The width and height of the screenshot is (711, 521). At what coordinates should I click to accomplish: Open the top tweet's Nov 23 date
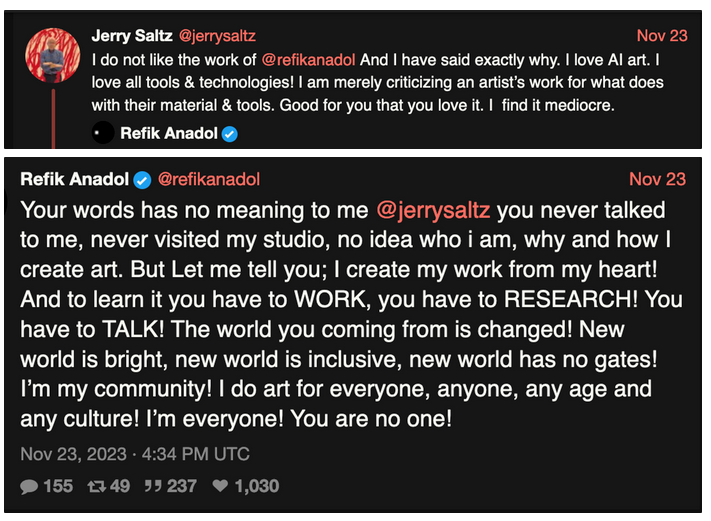pos(662,36)
